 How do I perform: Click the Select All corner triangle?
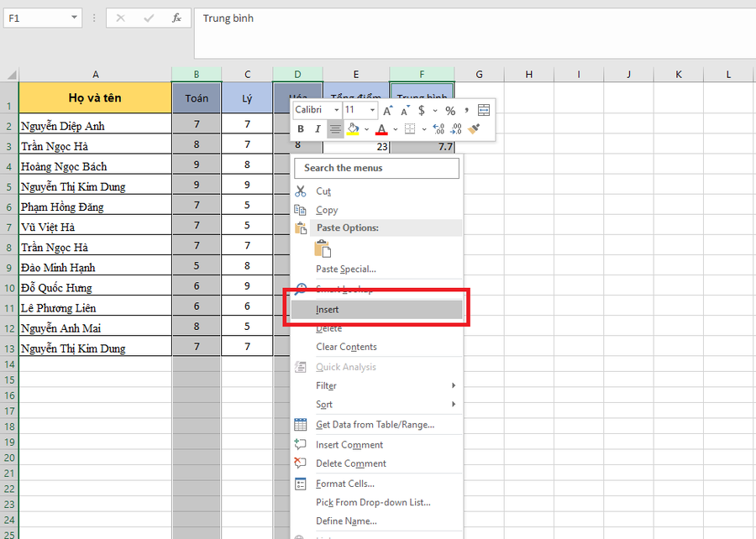12,75
